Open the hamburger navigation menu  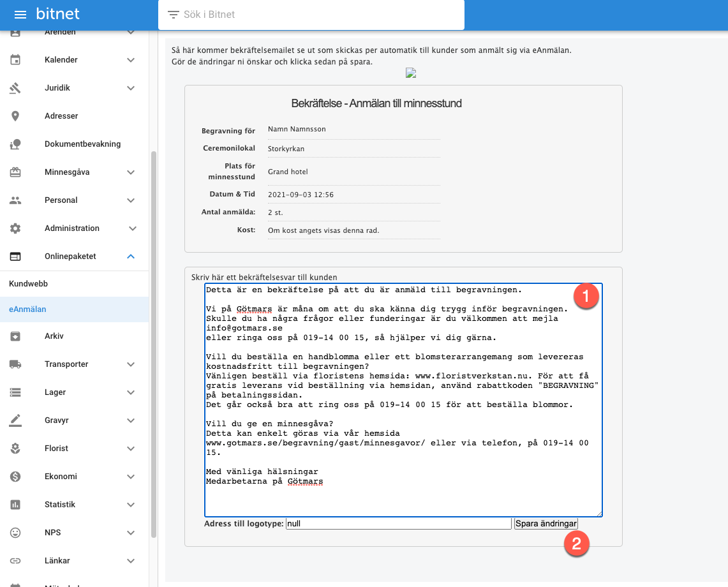pos(20,15)
